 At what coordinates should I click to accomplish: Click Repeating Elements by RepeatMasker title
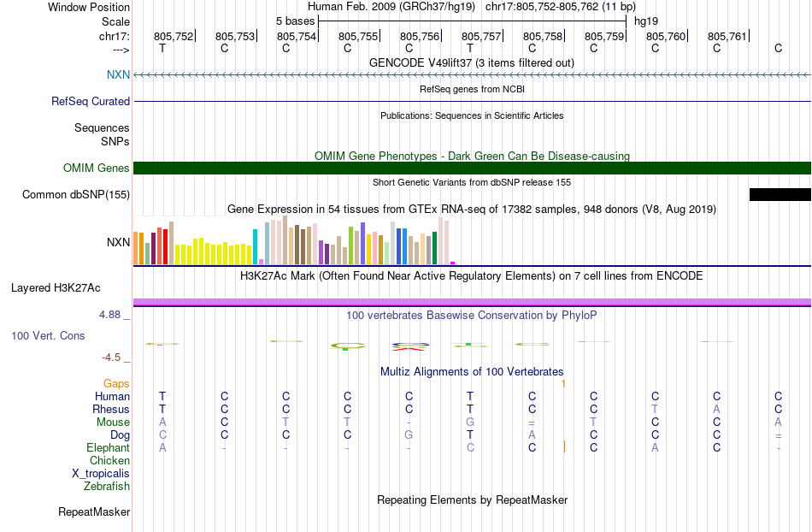point(472,499)
